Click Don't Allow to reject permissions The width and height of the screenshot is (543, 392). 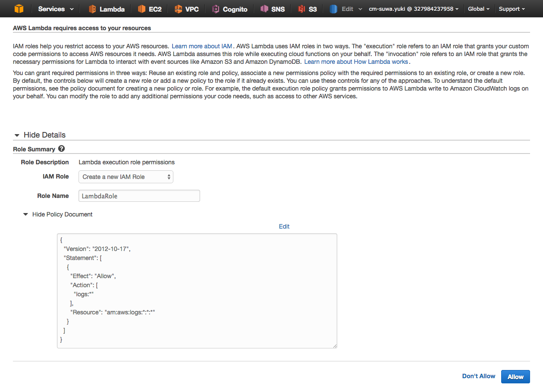(478, 376)
